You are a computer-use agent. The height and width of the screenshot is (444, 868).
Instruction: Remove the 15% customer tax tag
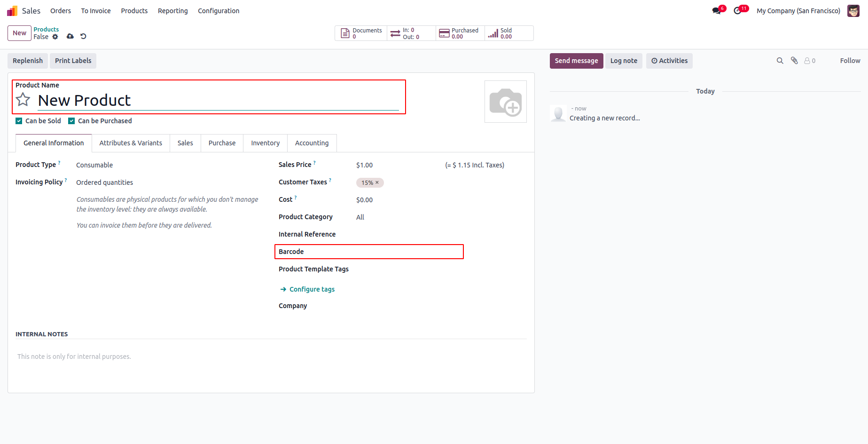[377, 182]
